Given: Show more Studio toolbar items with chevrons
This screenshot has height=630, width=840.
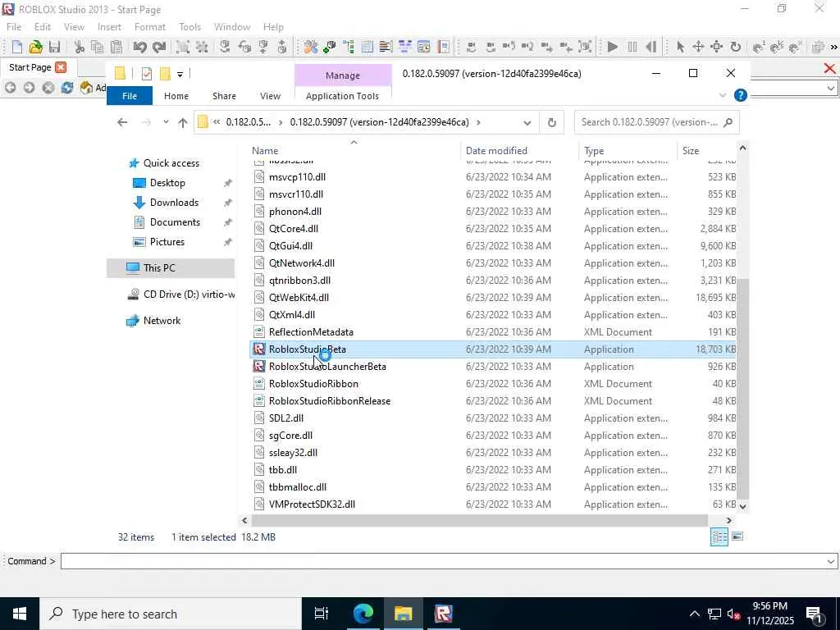Looking at the screenshot, I should pyautogui.click(x=833, y=47).
